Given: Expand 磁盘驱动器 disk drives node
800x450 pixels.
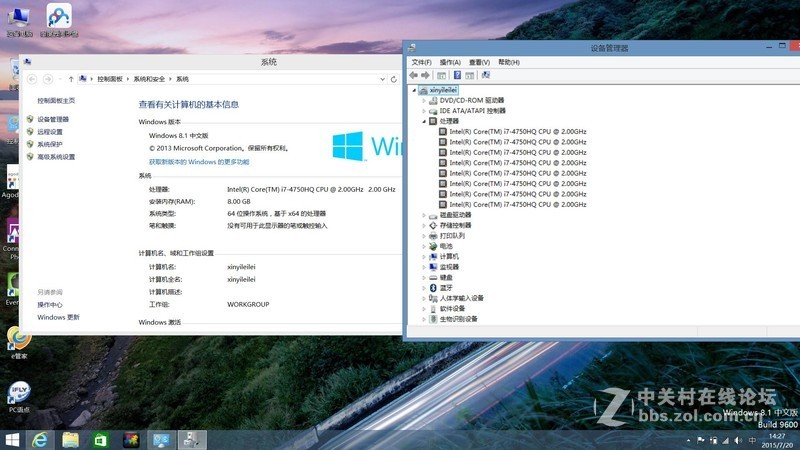Looking at the screenshot, I should click(423, 215).
